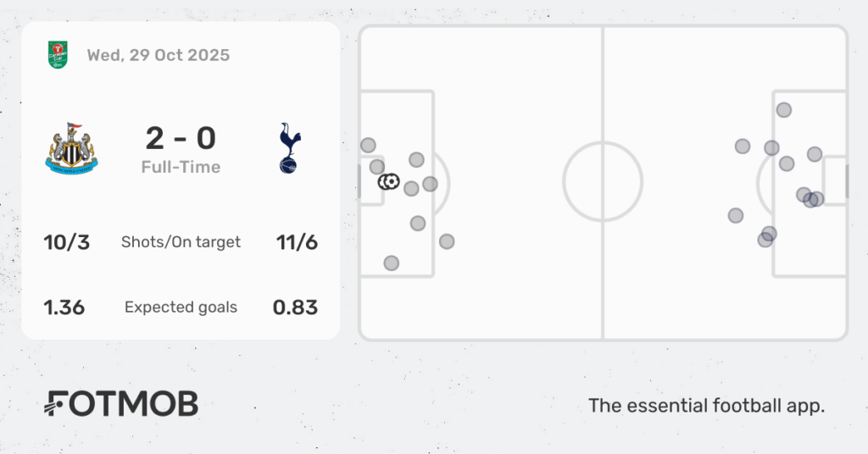Click the match date Wed, 29 Oct 2025
This screenshot has width=868, height=454.
(158, 55)
